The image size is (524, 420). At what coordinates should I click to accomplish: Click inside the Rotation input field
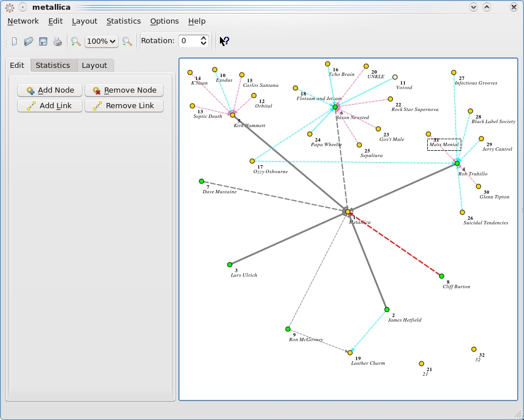188,41
